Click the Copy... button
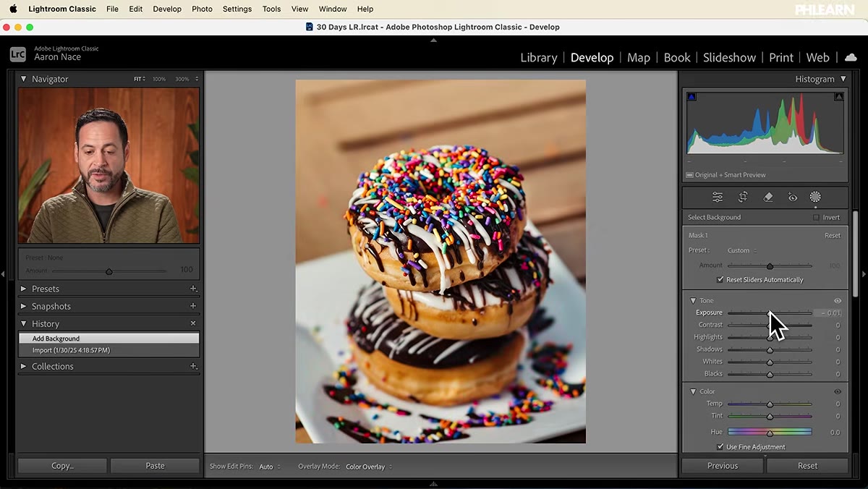Viewport: 868px width, 489px height. coord(62,466)
